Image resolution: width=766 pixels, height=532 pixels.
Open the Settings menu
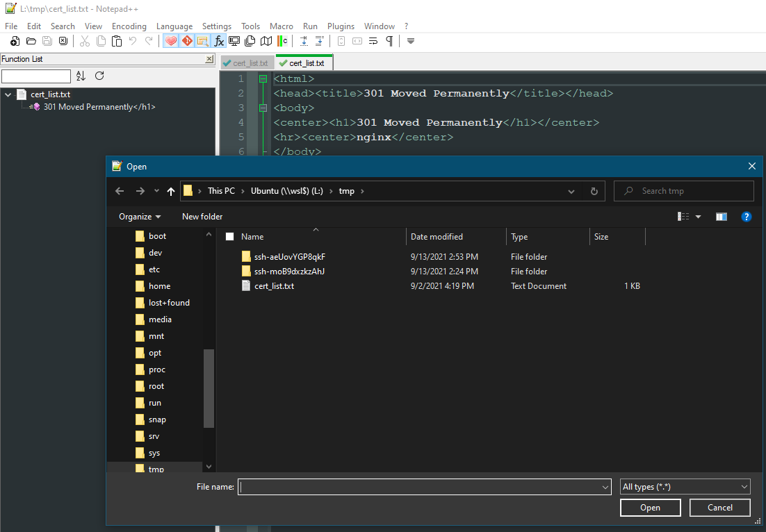point(217,26)
